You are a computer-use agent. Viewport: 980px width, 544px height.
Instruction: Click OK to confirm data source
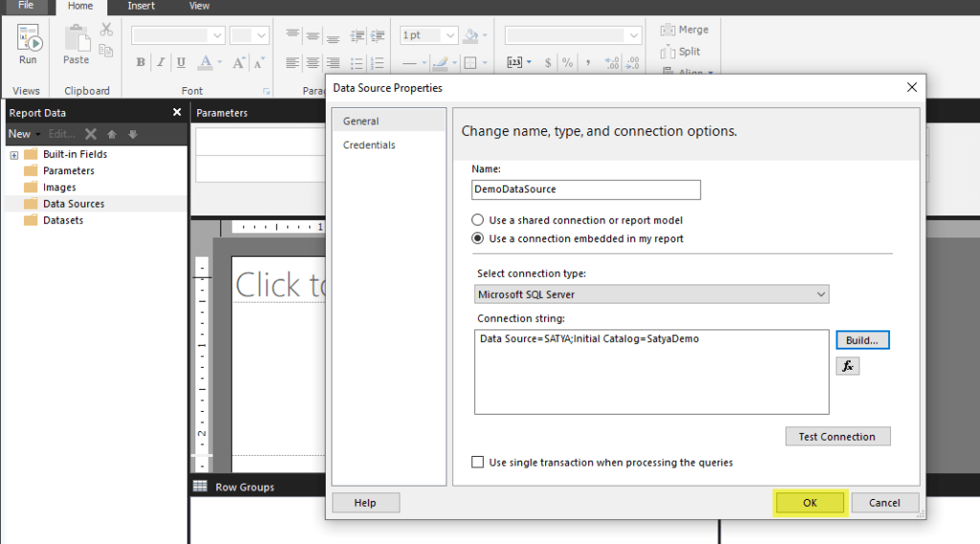[809, 503]
